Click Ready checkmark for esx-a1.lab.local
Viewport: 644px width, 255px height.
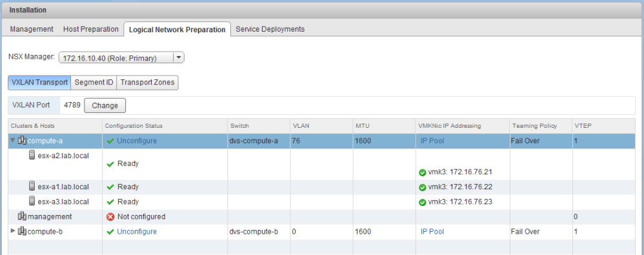point(110,187)
